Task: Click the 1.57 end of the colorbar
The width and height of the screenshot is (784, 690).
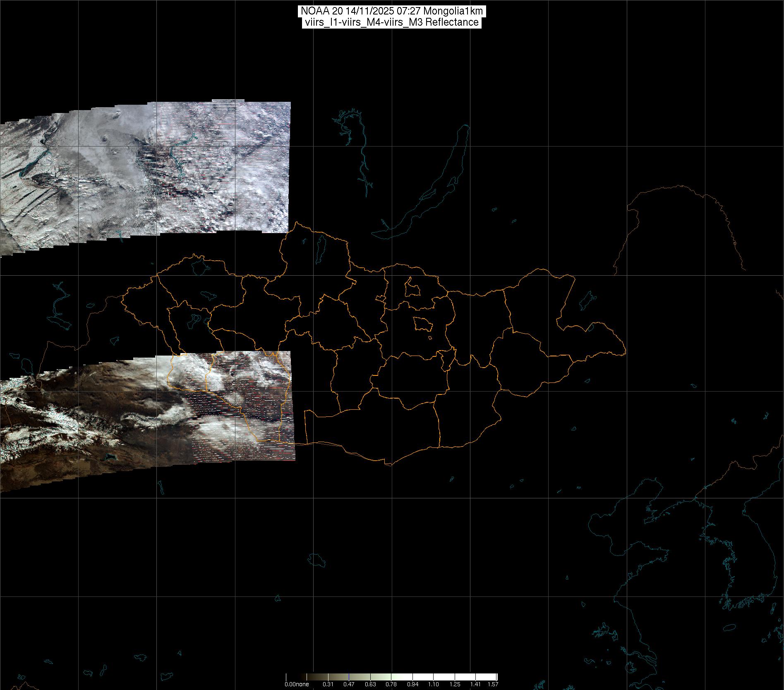Action: (x=493, y=684)
